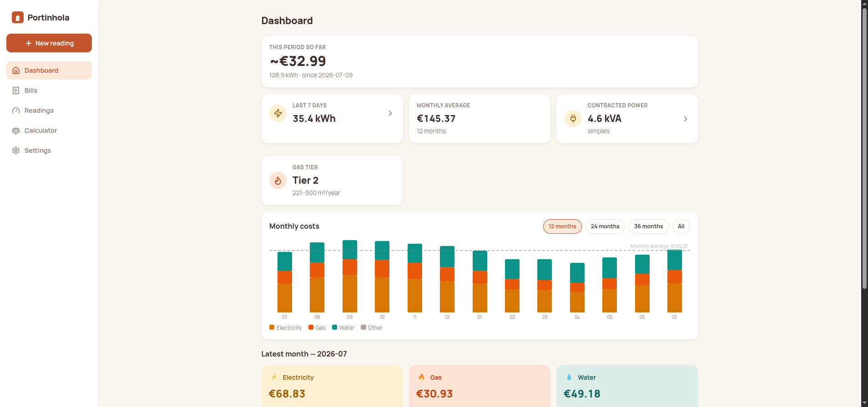Viewport: 868px width, 407px height.
Task: Open the Calculator menu item
Action: pos(49,131)
